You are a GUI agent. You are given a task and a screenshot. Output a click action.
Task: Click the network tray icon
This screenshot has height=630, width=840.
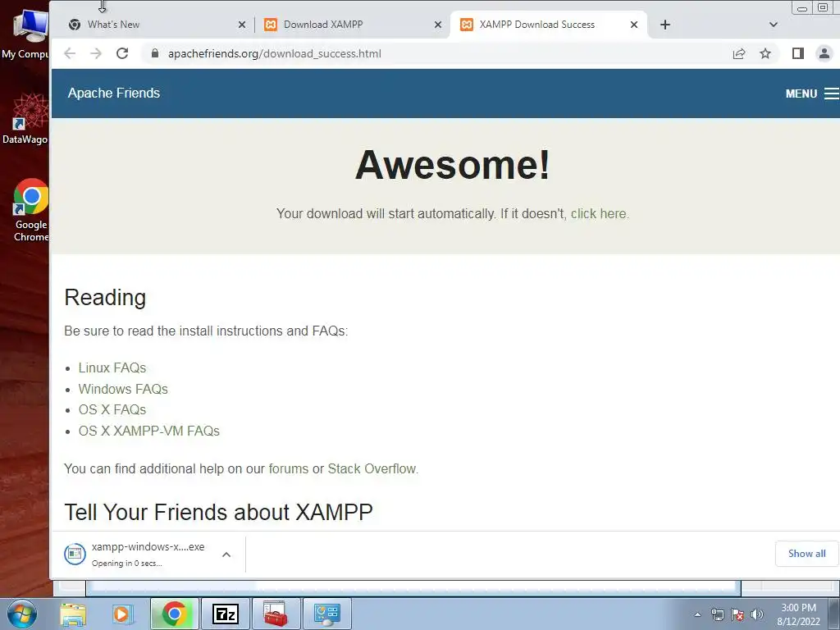click(717, 614)
